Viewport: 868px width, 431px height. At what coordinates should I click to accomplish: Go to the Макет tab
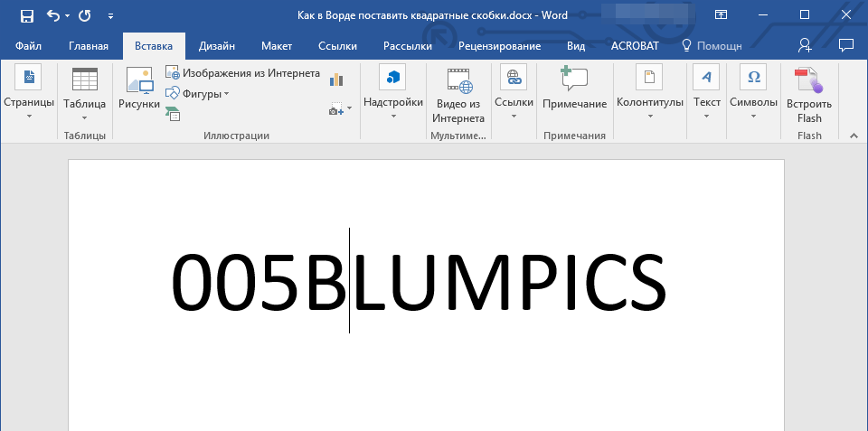(x=277, y=46)
